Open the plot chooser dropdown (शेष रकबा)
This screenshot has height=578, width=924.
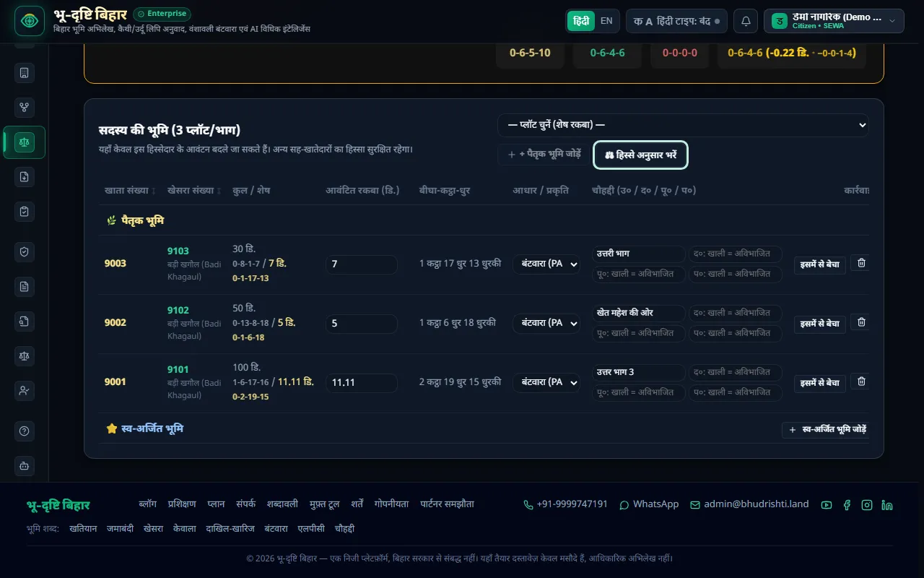[683, 125]
